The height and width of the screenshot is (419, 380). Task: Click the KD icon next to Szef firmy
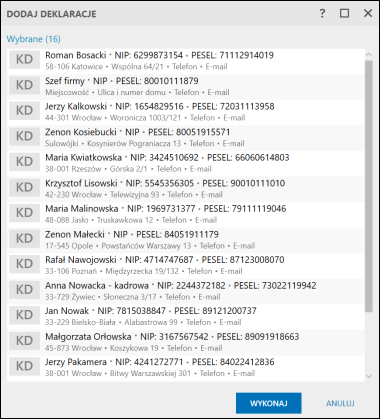pyautogui.click(x=24, y=85)
